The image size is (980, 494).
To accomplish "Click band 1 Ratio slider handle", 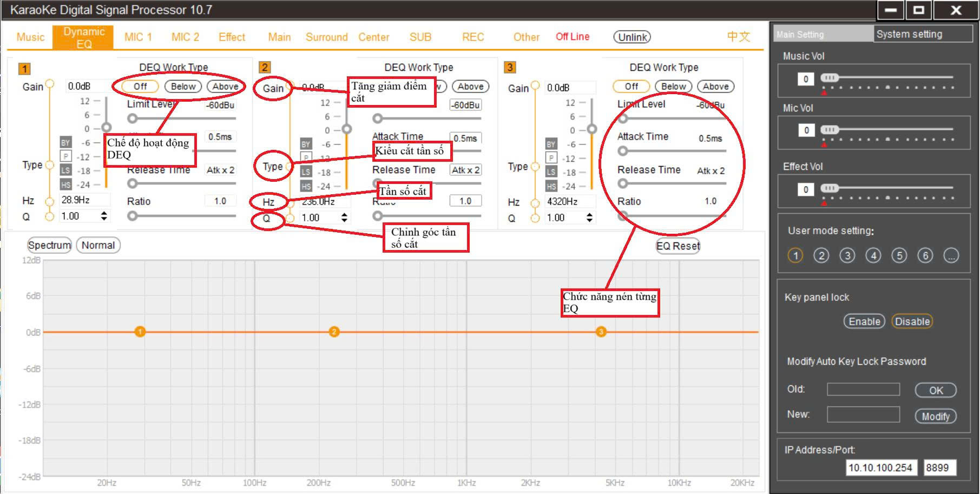I will click(x=132, y=216).
